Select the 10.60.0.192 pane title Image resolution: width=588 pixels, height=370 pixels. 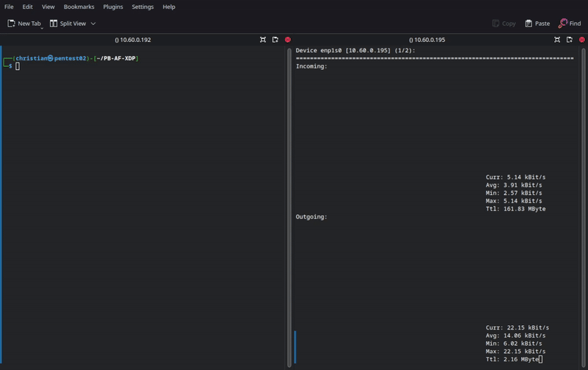[133, 40]
